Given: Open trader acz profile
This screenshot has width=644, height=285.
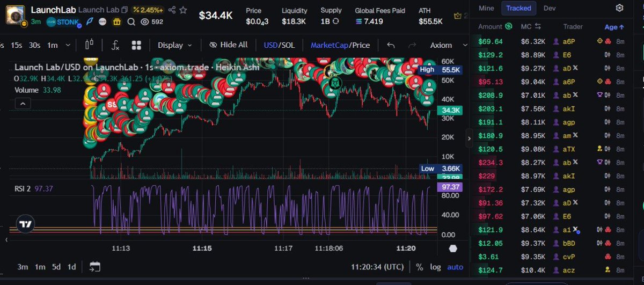Looking at the screenshot, I should click(569, 270).
